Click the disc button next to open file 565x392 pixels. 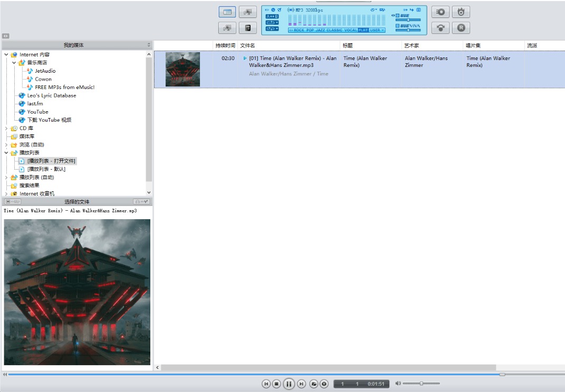coord(324,384)
